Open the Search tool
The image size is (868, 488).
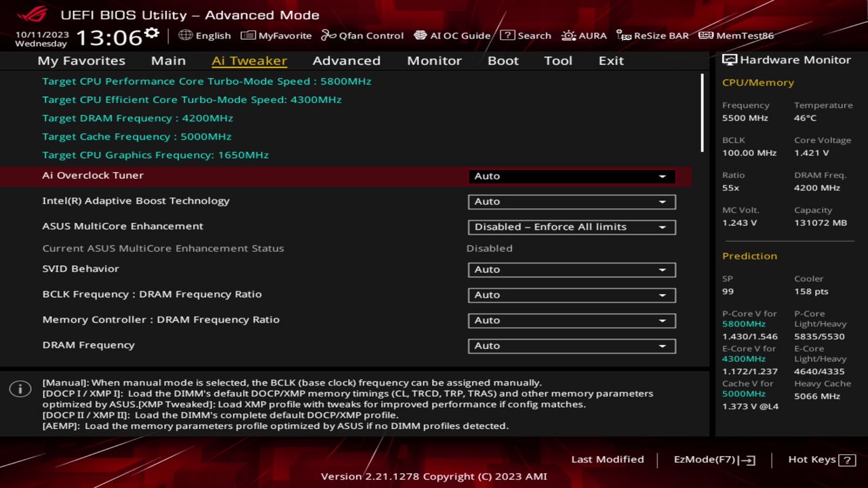point(526,35)
